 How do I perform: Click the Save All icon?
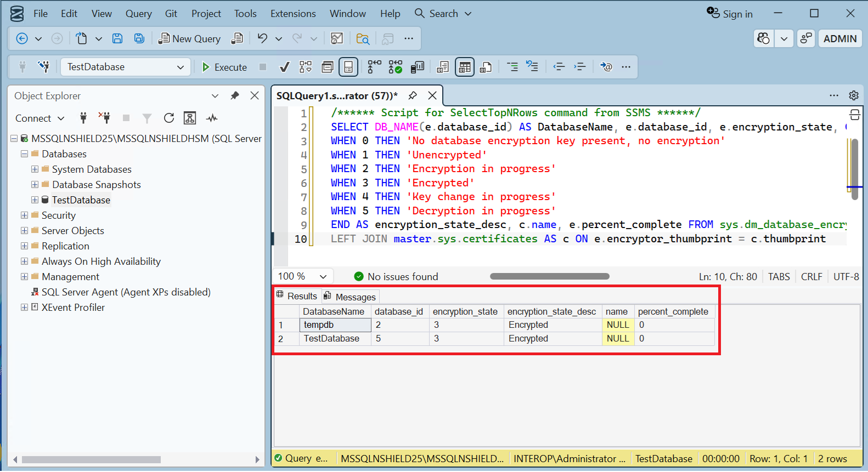click(x=139, y=38)
